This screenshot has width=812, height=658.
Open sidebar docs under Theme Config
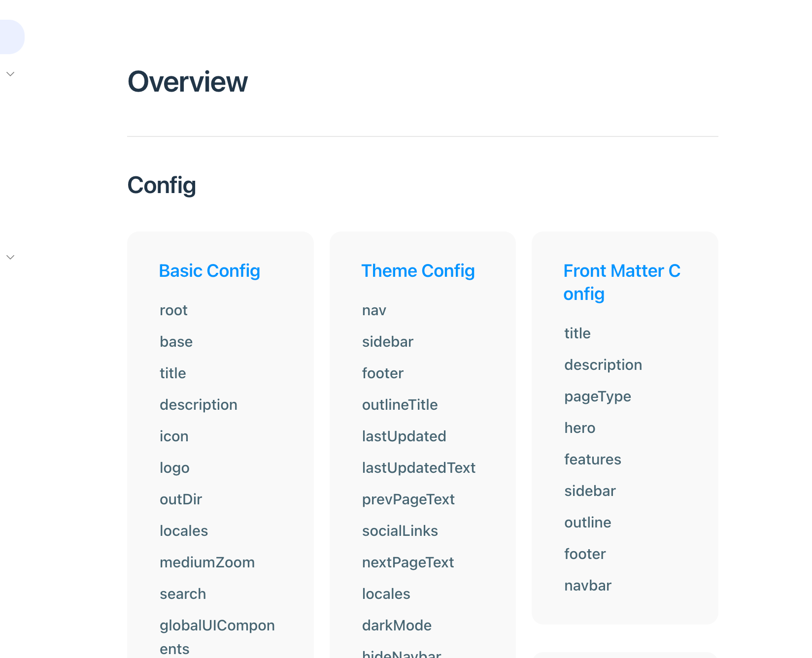[x=388, y=341]
